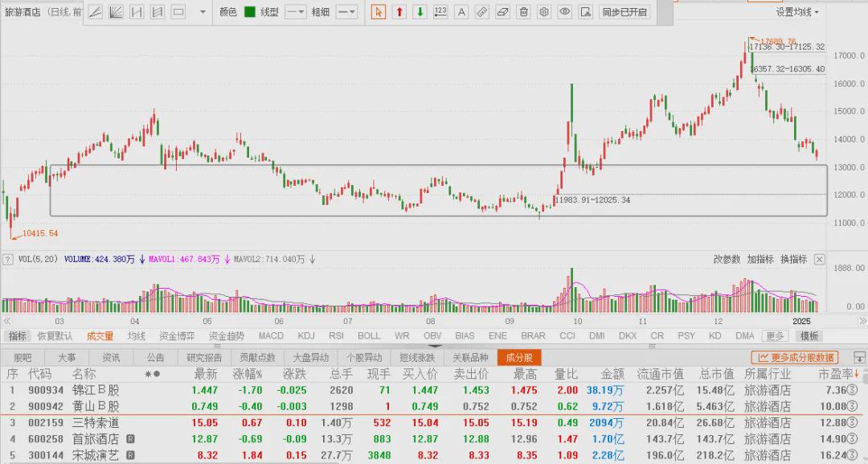Open the 研究报告 tab
Viewport: 868px width, 464px height.
203,358
